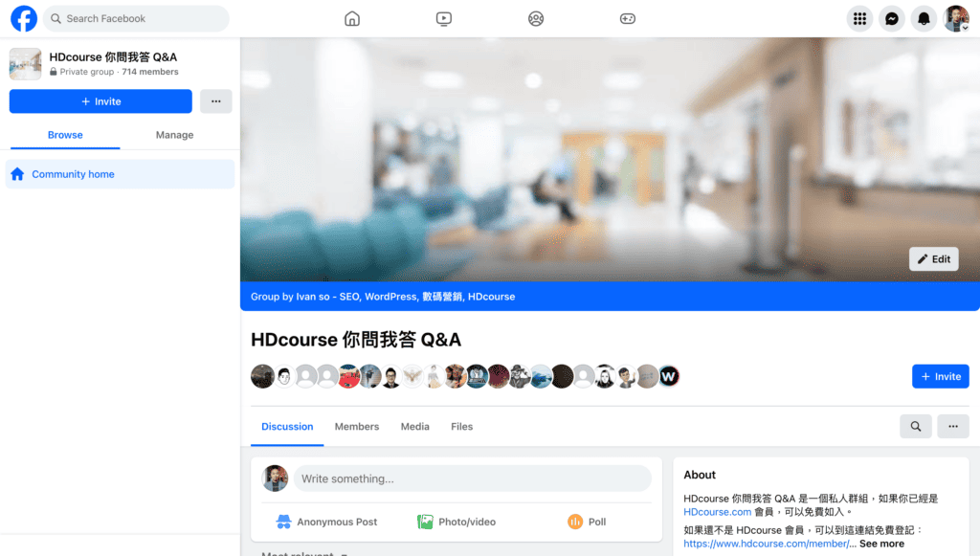Click the Search Facebook field
Image resolution: width=980 pixels, height=556 pixels.
pos(136,19)
